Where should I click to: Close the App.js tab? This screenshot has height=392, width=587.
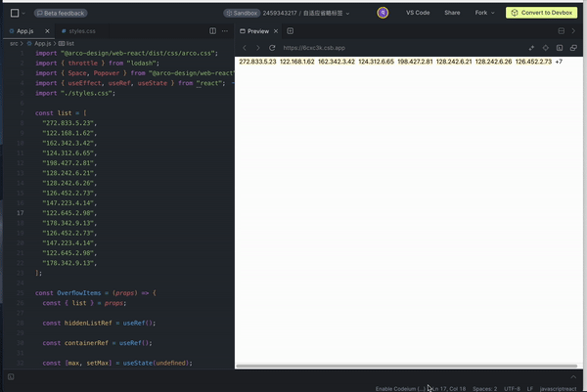(x=47, y=31)
